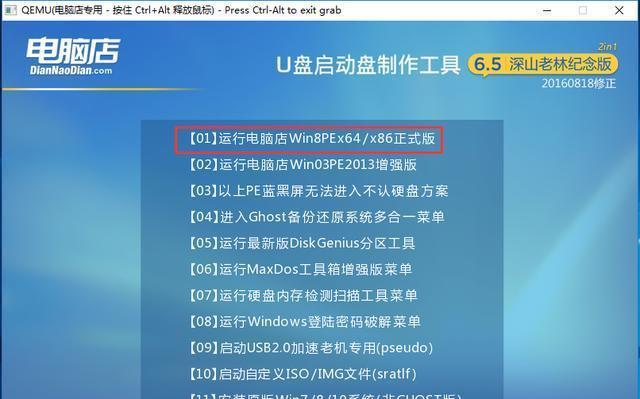
Task: Open [07] hard disk memory test menu
Action: click(303, 295)
